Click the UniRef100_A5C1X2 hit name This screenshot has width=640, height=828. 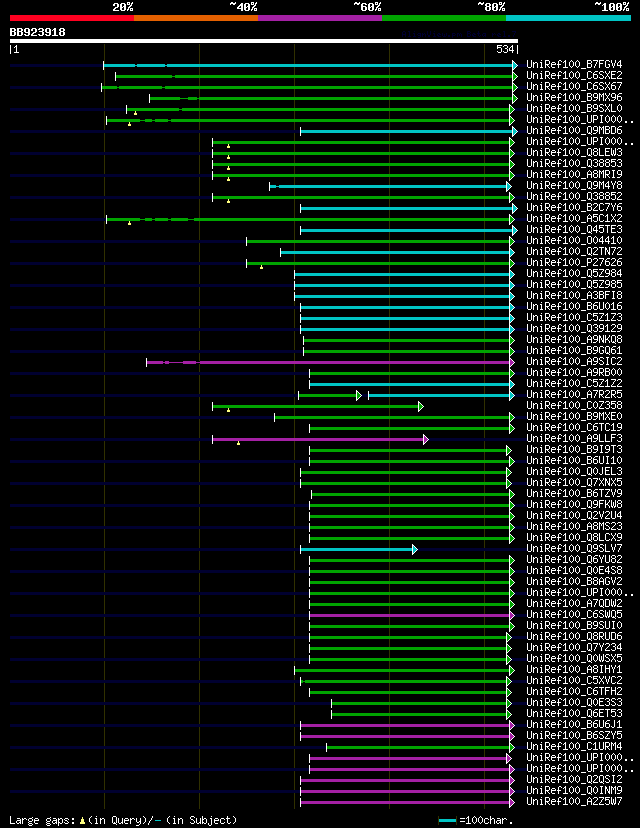(574, 218)
